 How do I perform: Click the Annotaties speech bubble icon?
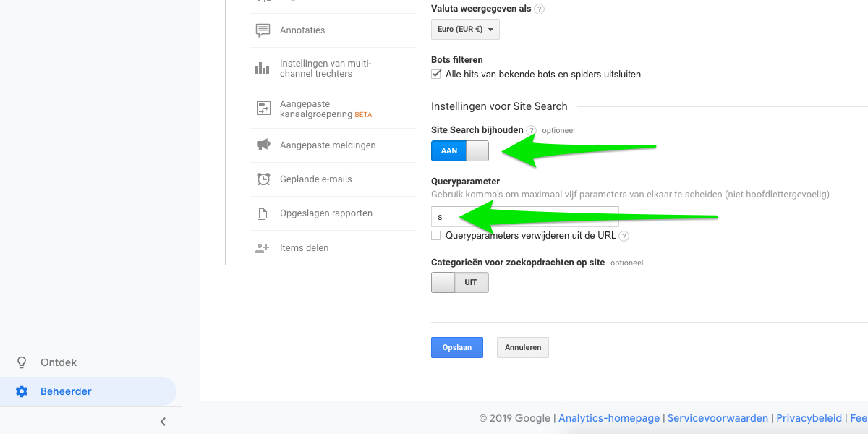pyautogui.click(x=263, y=30)
